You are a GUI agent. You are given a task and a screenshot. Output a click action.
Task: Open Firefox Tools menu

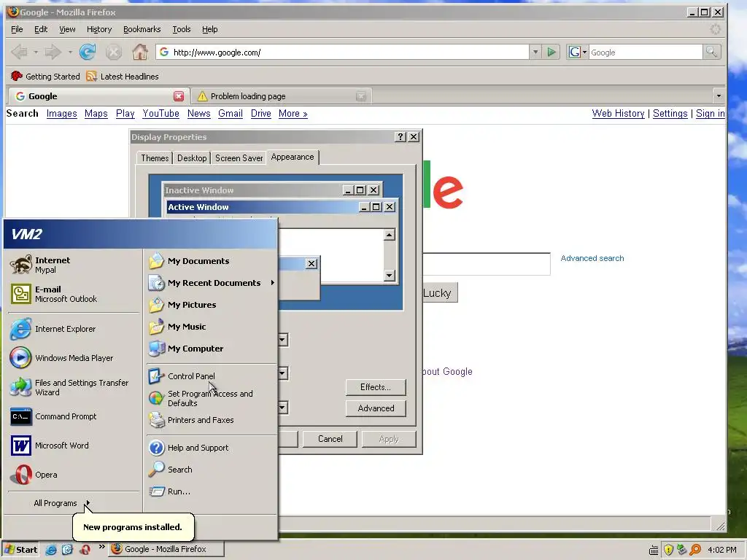pyautogui.click(x=181, y=29)
